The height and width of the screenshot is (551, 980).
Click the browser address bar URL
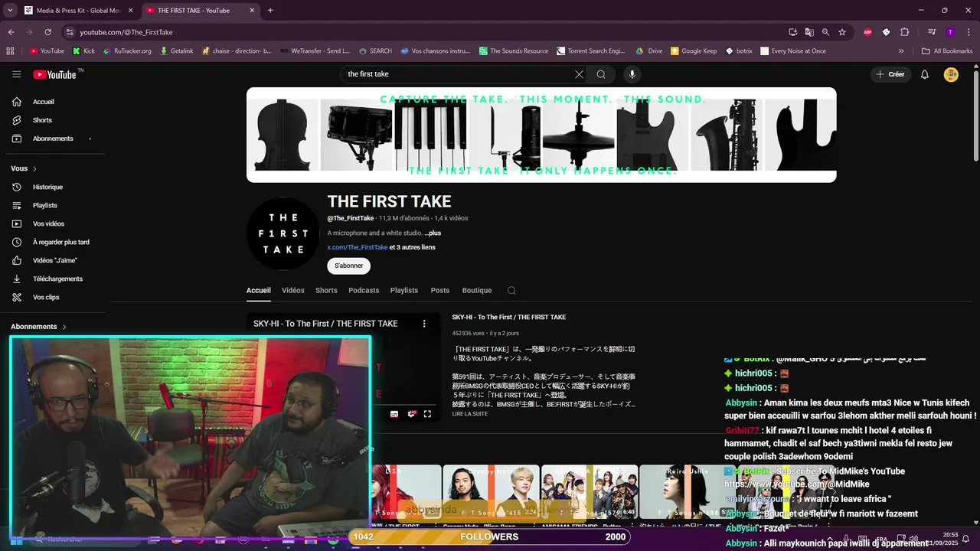coord(126,32)
